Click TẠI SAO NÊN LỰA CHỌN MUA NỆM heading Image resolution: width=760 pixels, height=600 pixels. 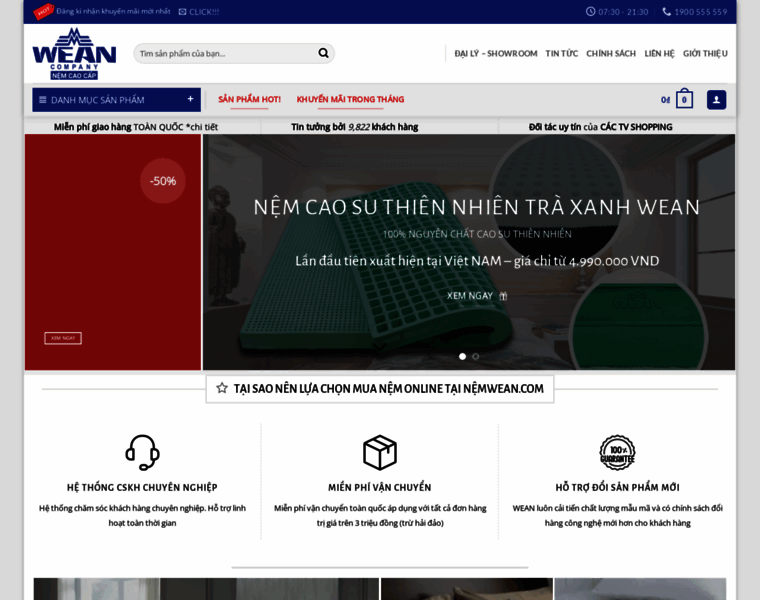(389, 388)
